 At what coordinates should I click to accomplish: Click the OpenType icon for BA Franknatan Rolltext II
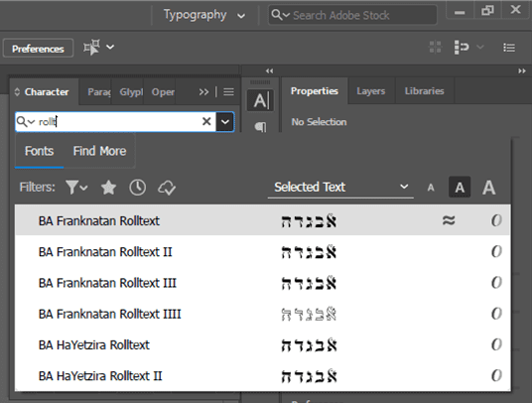[496, 252]
